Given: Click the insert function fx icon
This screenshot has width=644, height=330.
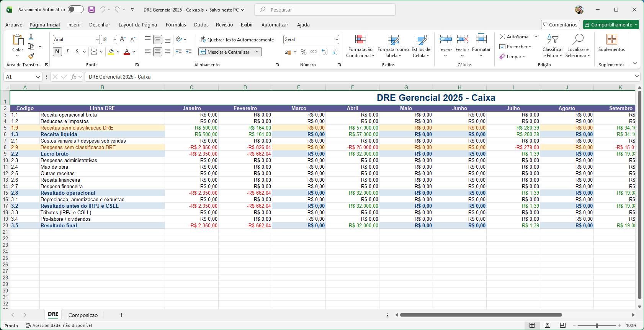Looking at the screenshot, I should [74, 77].
